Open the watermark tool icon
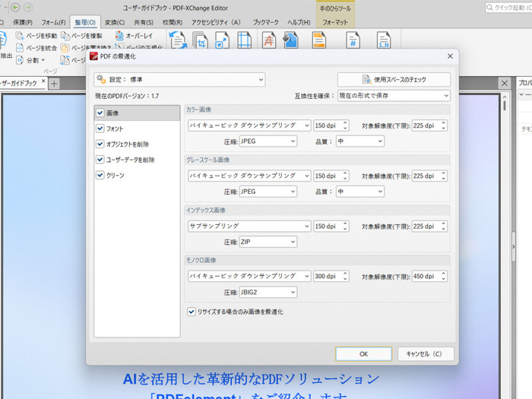The image size is (532, 399). 269,40
